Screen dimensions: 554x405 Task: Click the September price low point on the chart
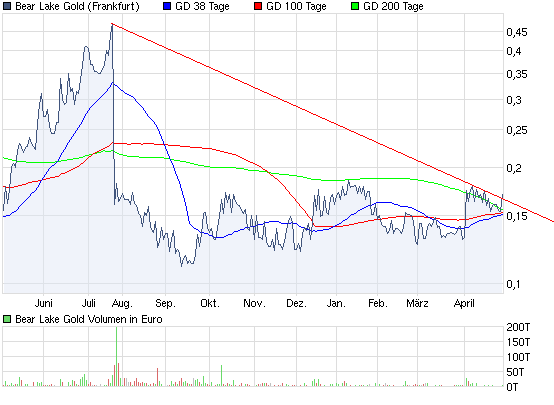click(182, 265)
